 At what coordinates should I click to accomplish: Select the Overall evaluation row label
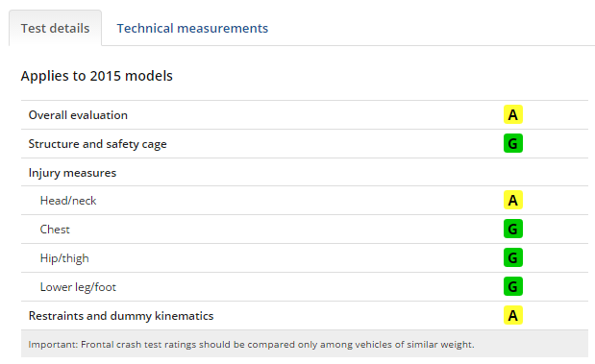click(78, 115)
